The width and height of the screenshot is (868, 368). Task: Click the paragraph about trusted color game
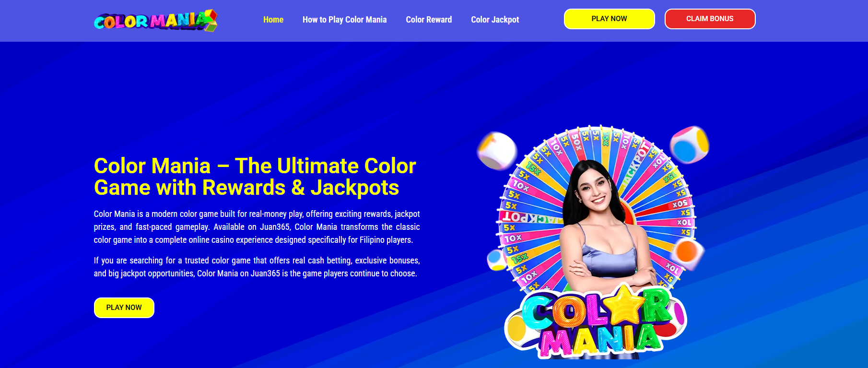pos(257,267)
